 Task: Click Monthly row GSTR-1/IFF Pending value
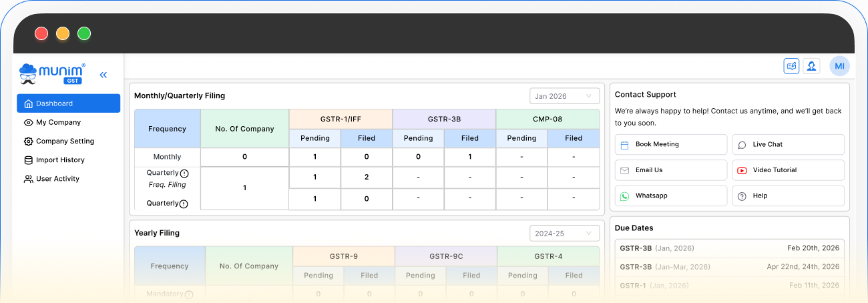click(314, 158)
